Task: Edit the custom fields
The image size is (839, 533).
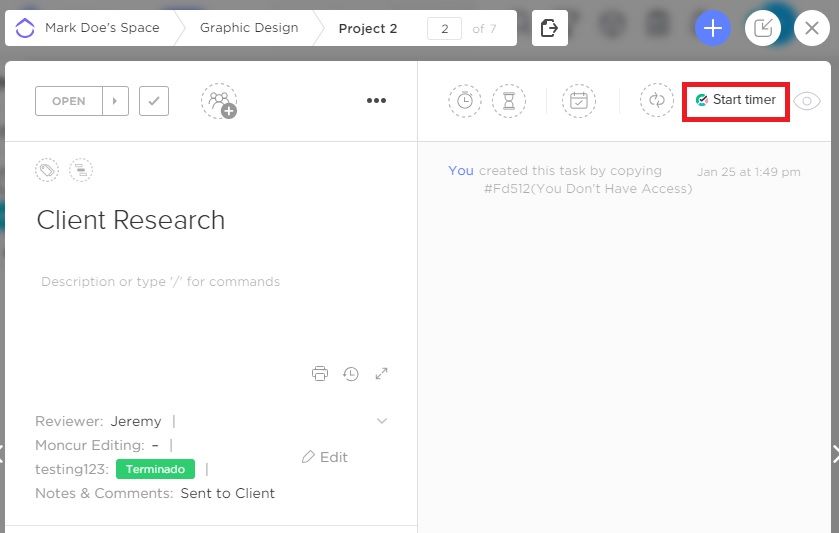Action: [x=325, y=457]
